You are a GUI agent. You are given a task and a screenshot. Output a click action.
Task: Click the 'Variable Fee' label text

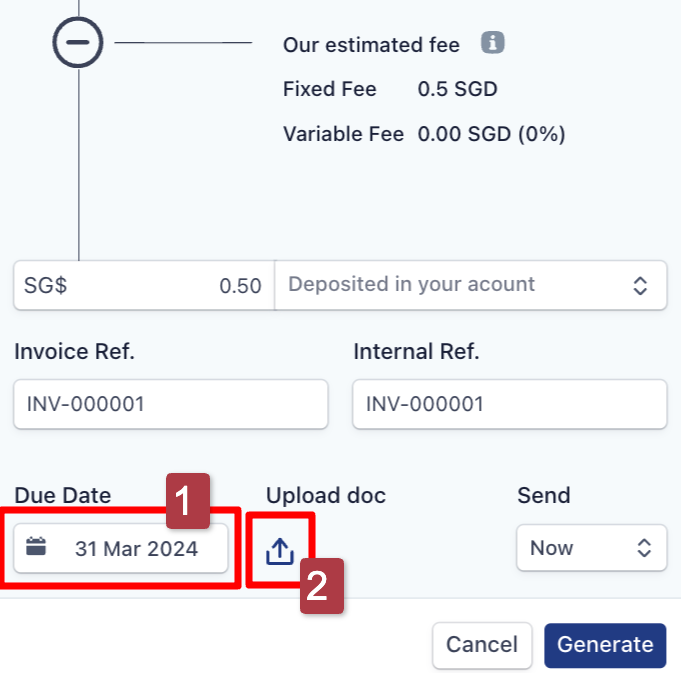click(343, 134)
